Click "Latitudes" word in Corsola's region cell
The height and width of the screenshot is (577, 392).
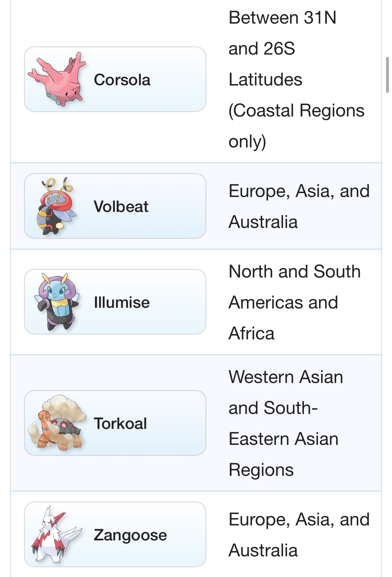click(x=265, y=80)
